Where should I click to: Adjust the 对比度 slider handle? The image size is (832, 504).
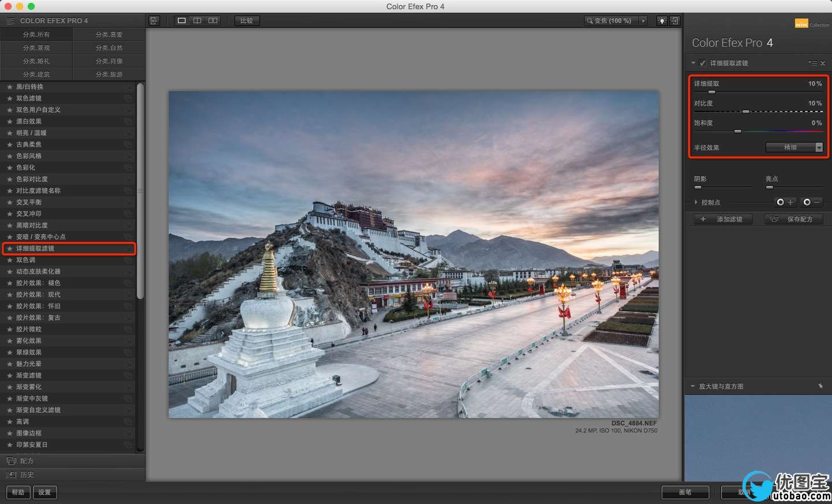(x=746, y=111)
